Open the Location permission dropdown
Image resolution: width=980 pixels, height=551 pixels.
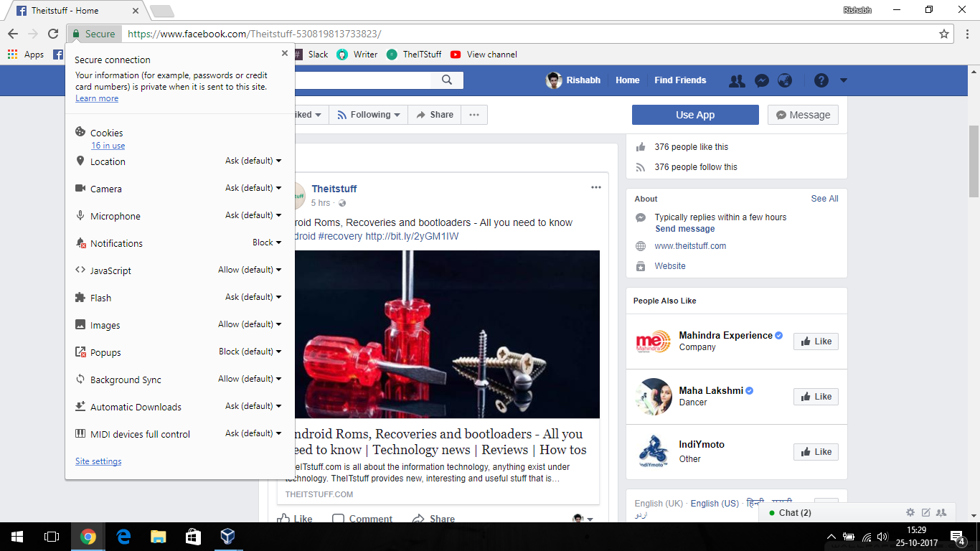(x=253, y=161)
